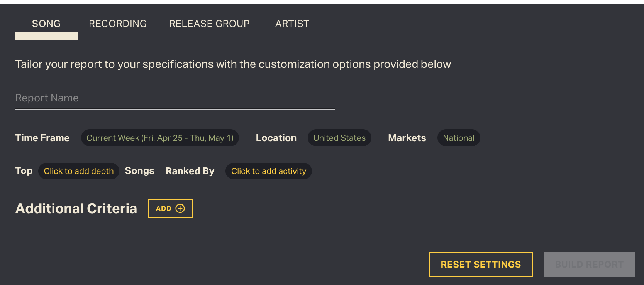Screen dimensions: 644x285
Task: Open the RECORDING tab
Action: 118,24
